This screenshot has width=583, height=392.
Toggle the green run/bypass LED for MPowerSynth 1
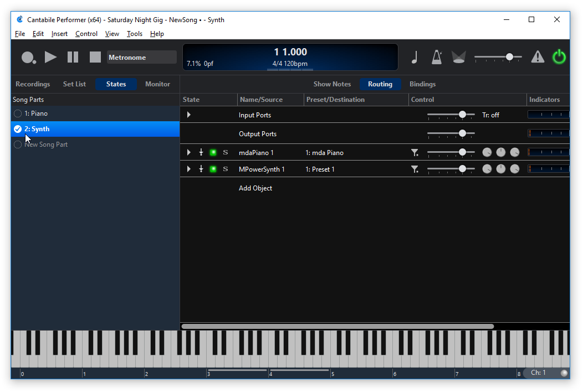213,169
